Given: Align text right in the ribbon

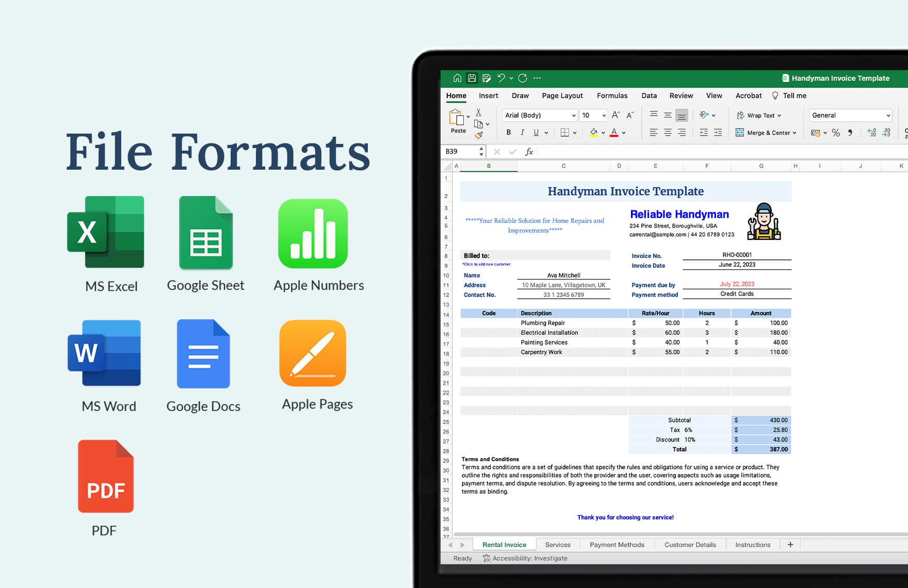Looking at the screenshot, I should pos(682,133).
